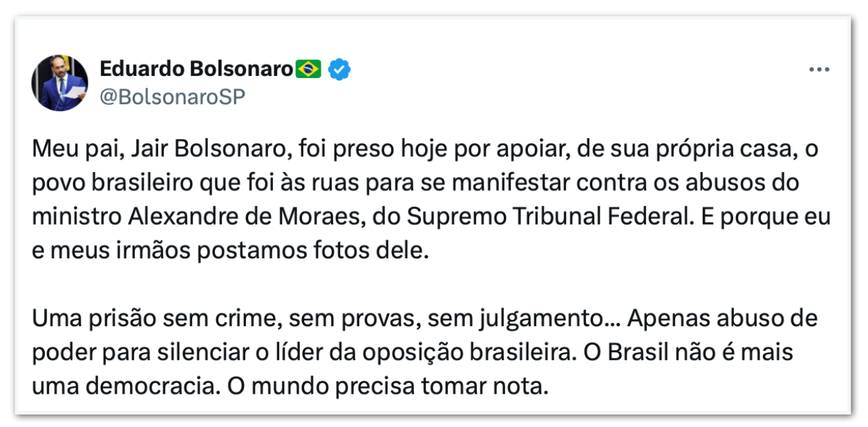This screenshot has width=868, height=427.
Task: Open the Eduardo Bolsonaro display name link
Action: coord(196,69)
